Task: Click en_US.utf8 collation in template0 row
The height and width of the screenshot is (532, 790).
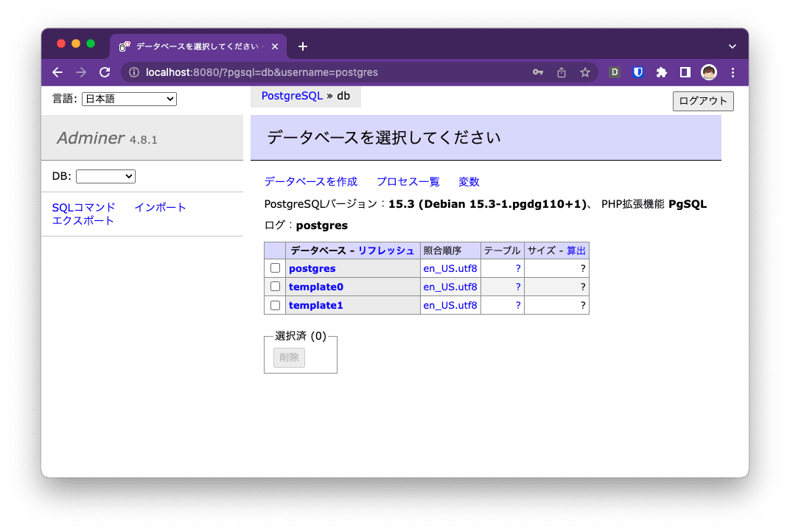Action: tap(450, 287)
